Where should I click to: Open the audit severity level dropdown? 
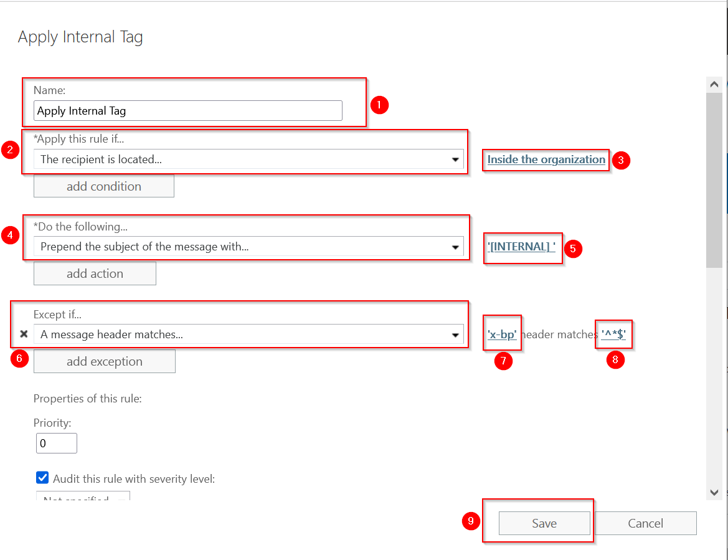tap(83, 498)
